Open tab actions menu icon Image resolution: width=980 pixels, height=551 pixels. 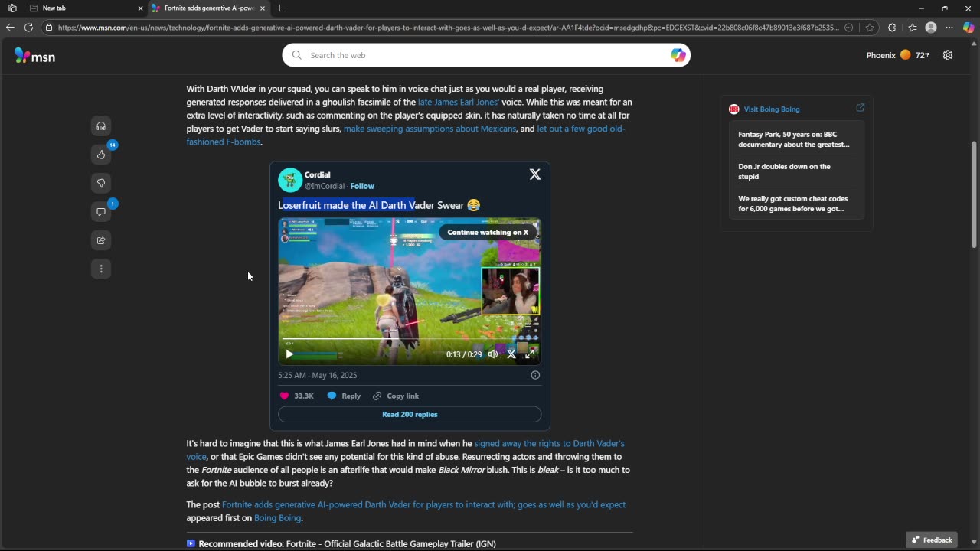tap(11, 8)
